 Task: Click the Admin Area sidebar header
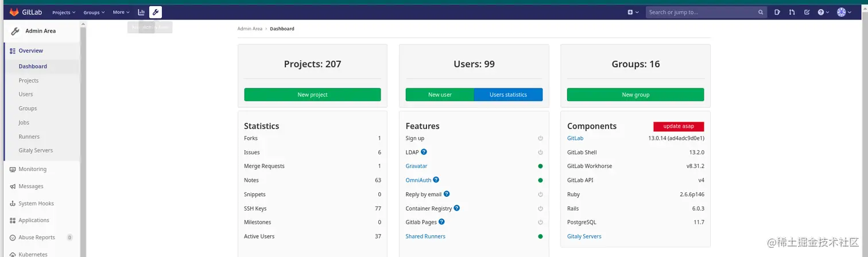click(41, 31)
